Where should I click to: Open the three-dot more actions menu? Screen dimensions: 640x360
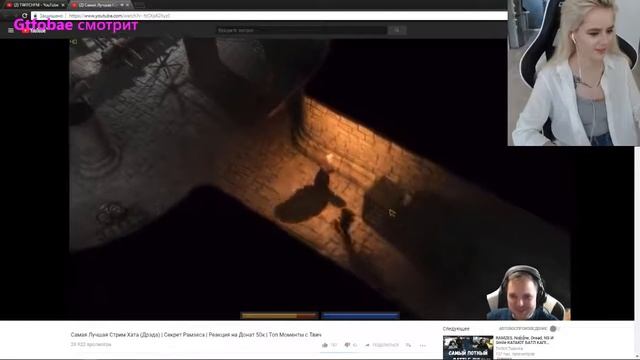point(423,346)
